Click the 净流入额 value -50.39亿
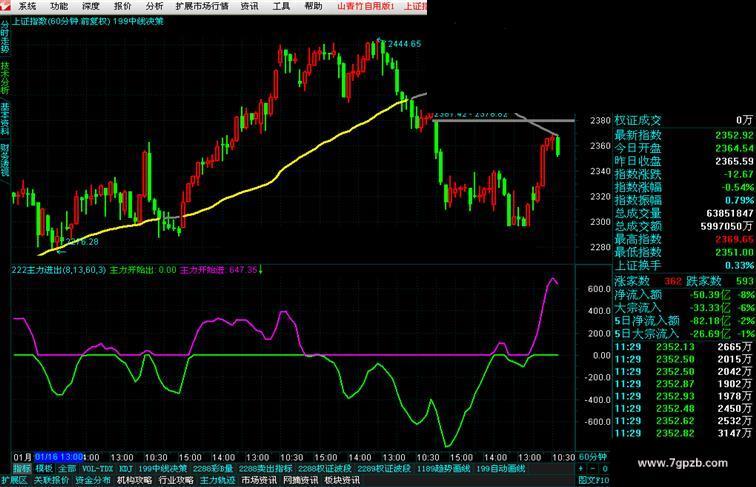Screen dimensions: 756x487 tap(710, 295)
